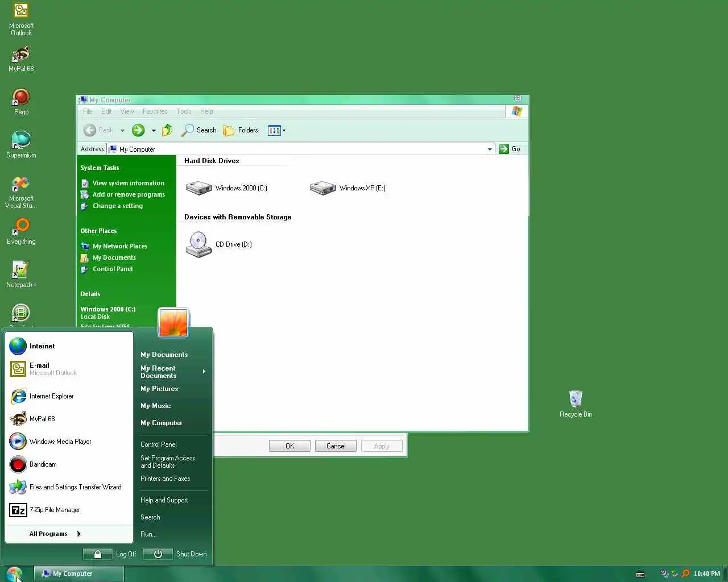The width and height of the screenshot is (728, 582).
Task: Open Files and Settings Transfer Wizard
Action: click(69, 487)
